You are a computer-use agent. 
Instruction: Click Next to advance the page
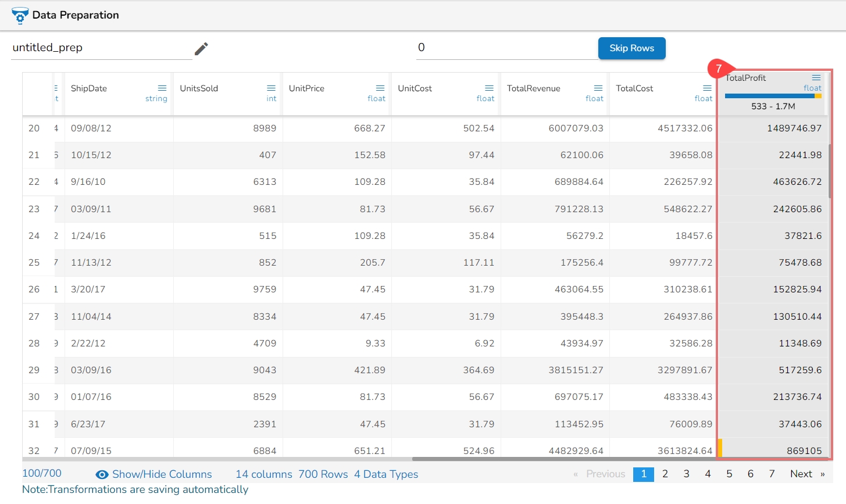coord(801,474)
